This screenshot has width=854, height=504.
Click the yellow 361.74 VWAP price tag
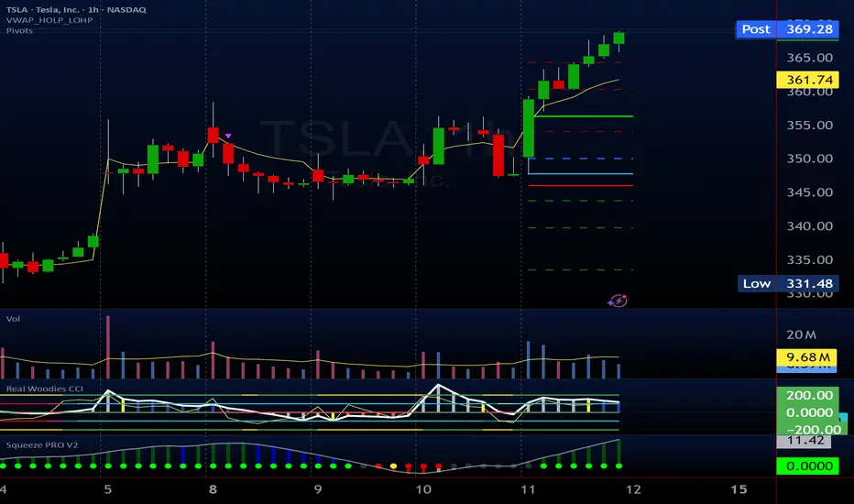(x=807, y=80)
